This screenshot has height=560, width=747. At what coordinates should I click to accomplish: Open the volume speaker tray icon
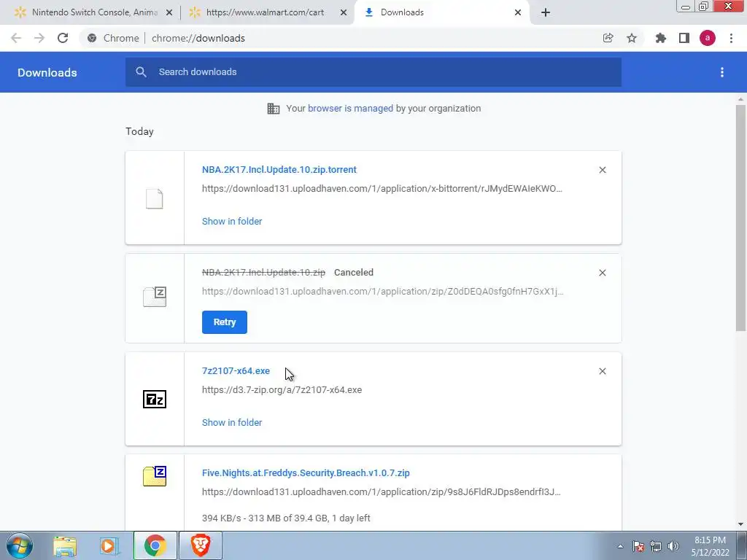[x=673, y=546]
